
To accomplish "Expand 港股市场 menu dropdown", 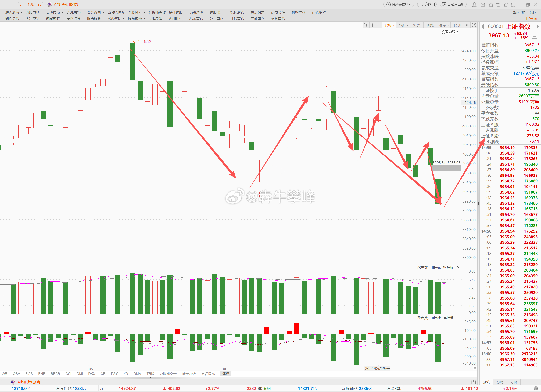I will pos(34,12).
